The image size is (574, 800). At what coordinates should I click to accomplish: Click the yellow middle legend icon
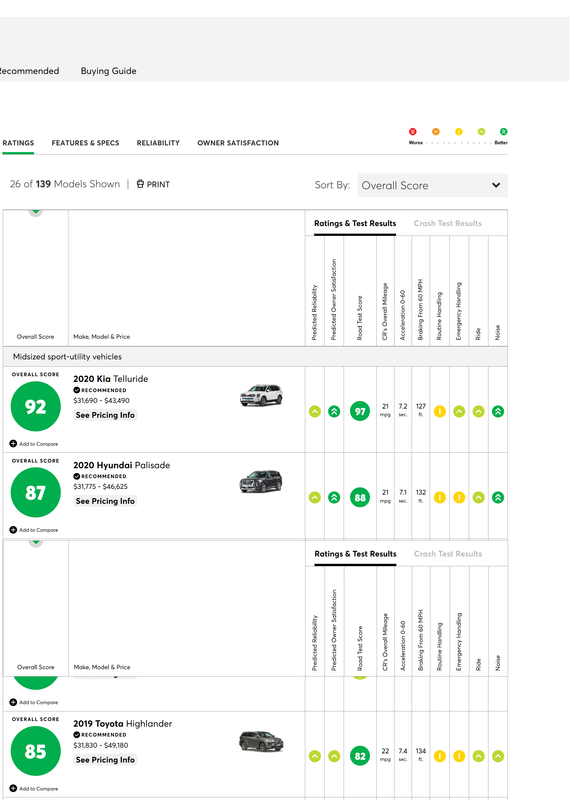[x=459, y=132]
